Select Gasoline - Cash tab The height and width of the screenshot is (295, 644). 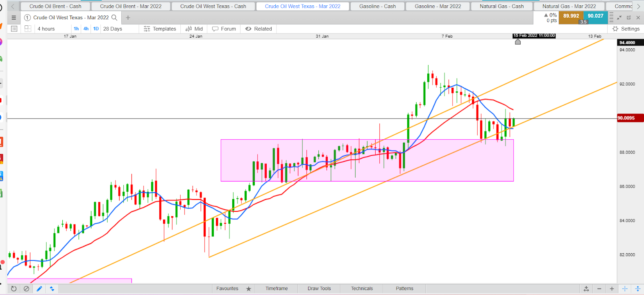pyautogui.click(x=378, y=6)
